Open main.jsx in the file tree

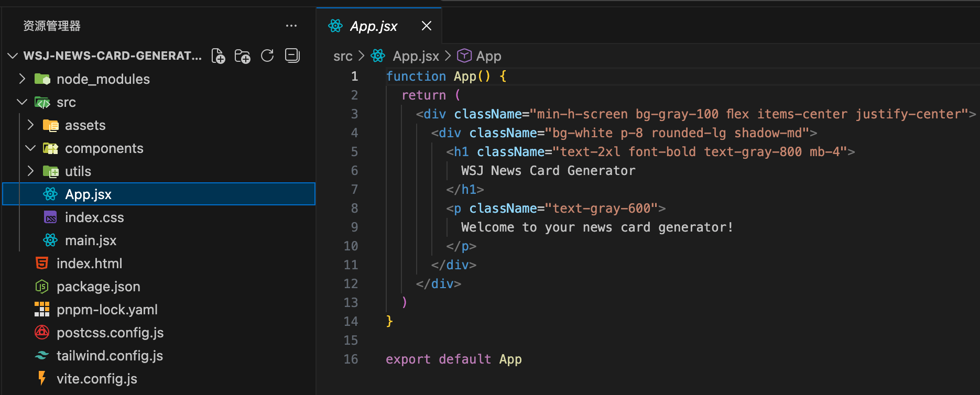[x=90, y=240]
